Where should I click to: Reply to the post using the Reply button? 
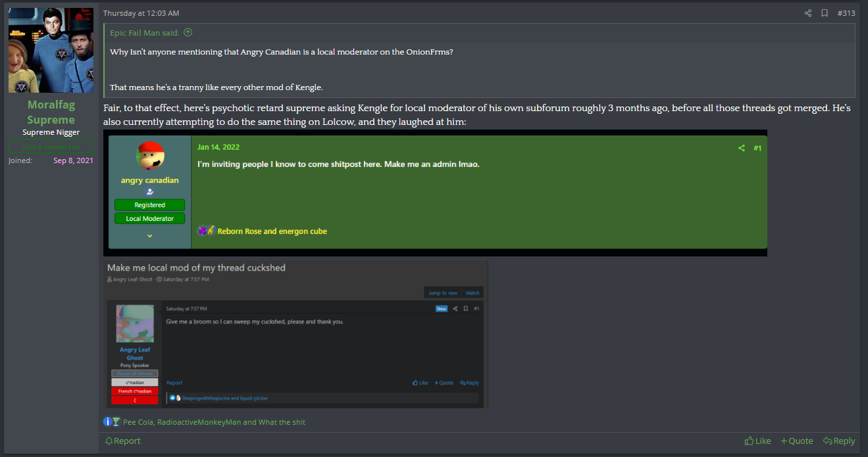pos(838,441)
